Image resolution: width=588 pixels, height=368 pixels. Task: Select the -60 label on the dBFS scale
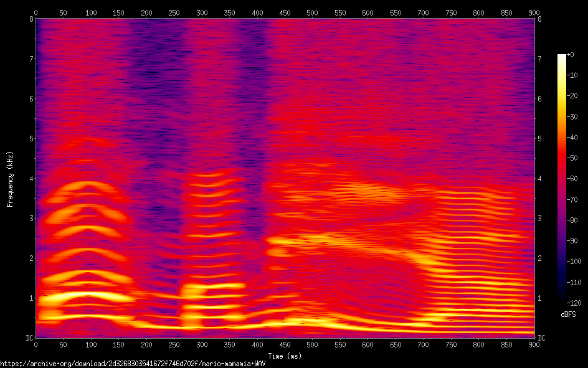tap(572, 179)
